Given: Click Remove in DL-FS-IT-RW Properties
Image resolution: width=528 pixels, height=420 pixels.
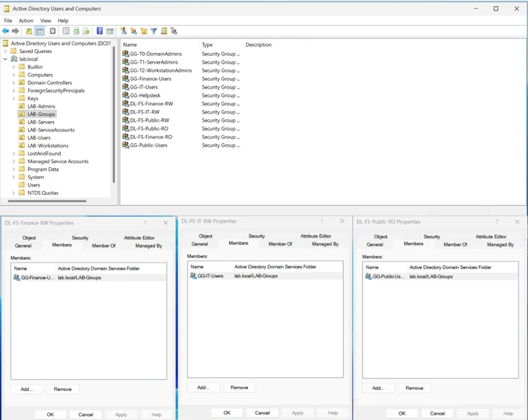Looking at the screenshot, I should [x=239, y=387].
